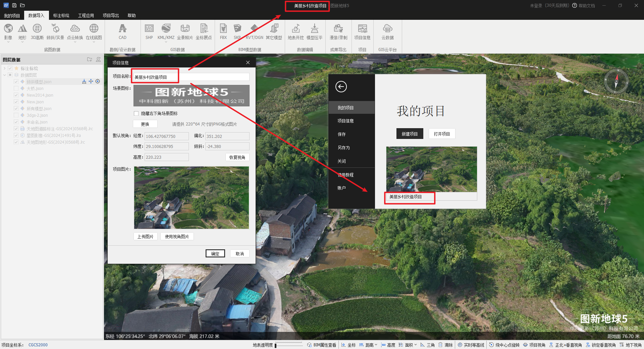Screen dimensions: 644x349
Task: Open the 距离 measurement dropdown arrow
Action: 376,345
